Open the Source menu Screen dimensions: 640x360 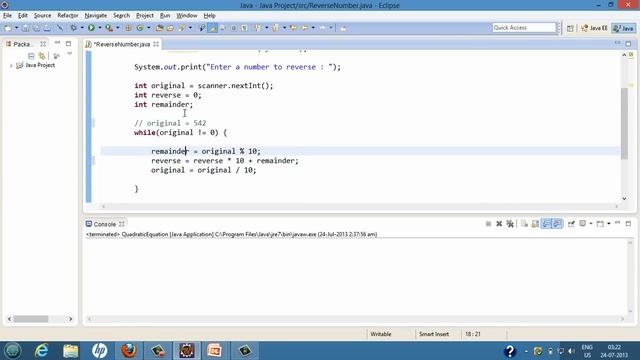coord(42,16)
